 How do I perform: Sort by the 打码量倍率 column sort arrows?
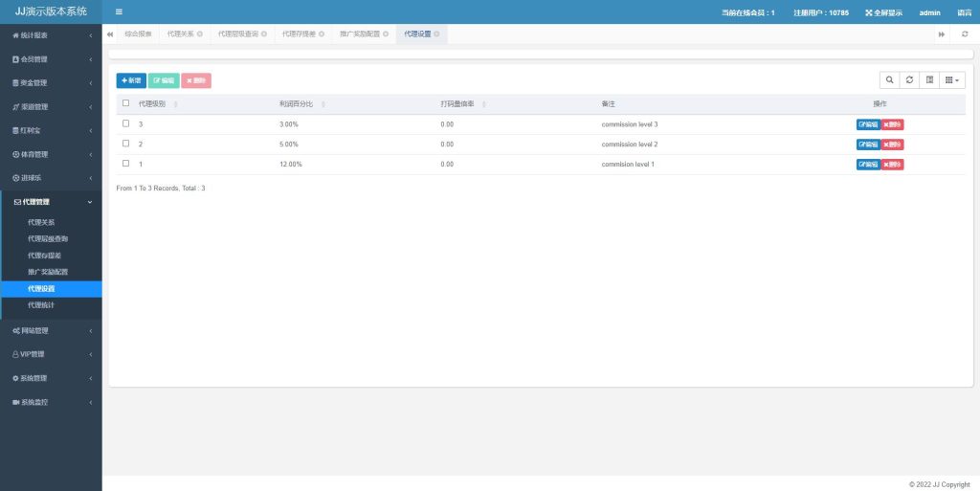click(484, 104)
